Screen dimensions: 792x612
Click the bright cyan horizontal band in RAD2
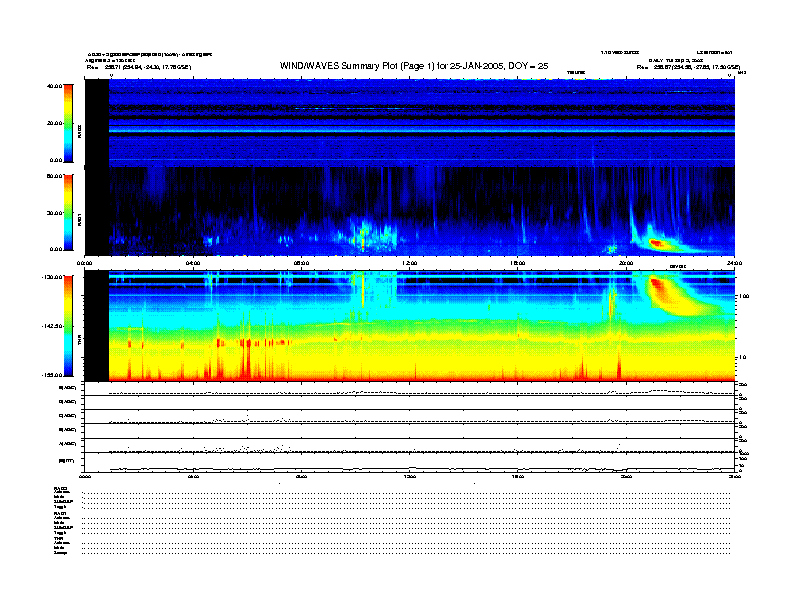tap(422, 130)
